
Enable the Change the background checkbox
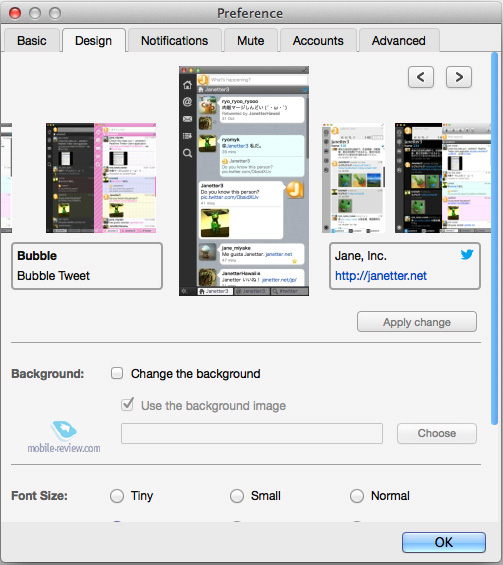117,373
